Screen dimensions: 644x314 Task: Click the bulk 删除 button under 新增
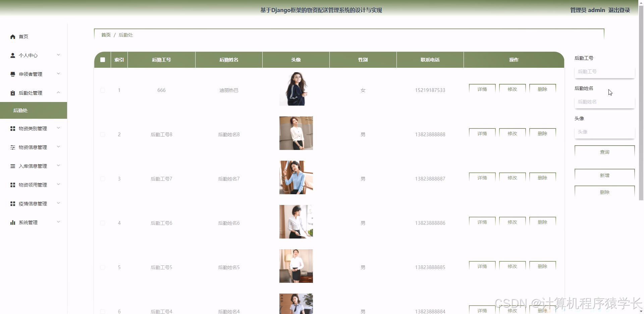coord(605,192)
